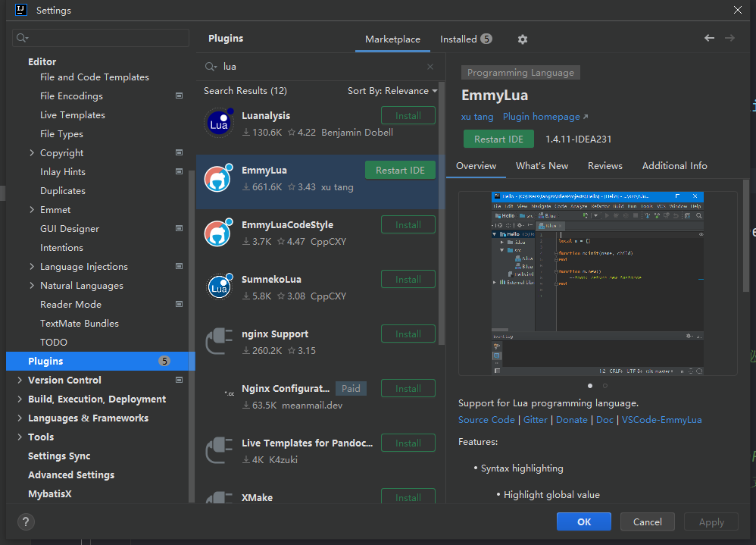Click the Version Control project-level icon
Image resolution: width=756 pixels, height=545 pixels.
tap(179, 380)
